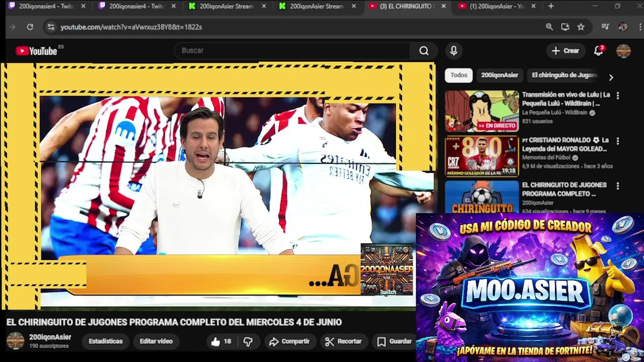Select the 200iqonAsier filter chip

[500, 75]
